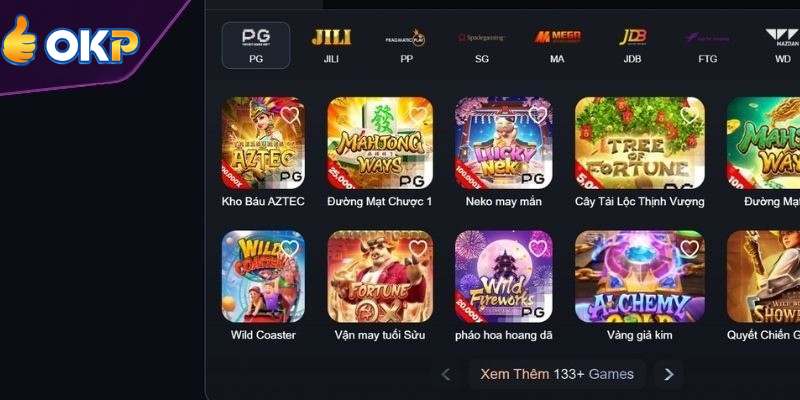
Task: Favorite Kho Báu AZTEC with heart
Action: coord(290,114)
